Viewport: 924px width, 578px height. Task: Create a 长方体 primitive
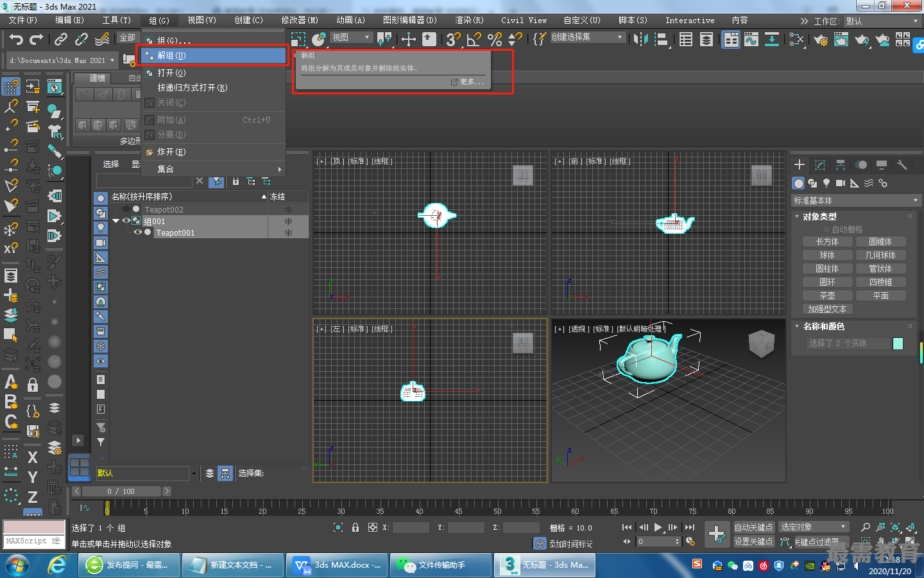[x=828, y=241]
